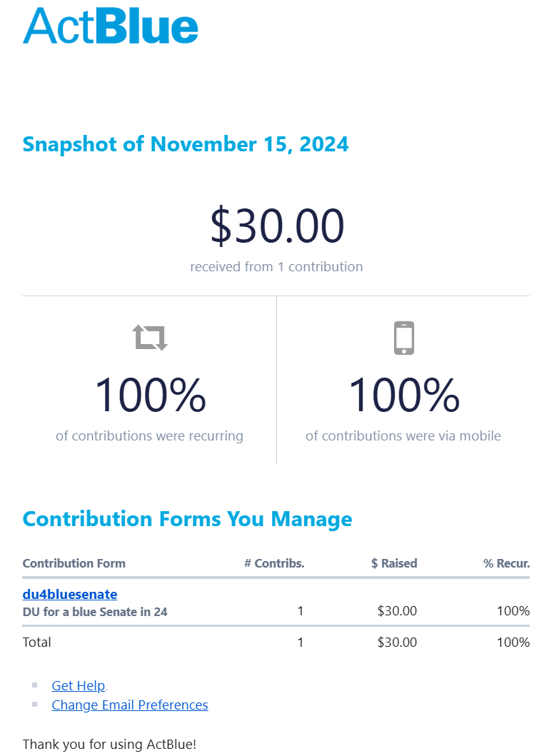This screenshot has width=534, height=756.
Task: Click the mobile phone icon
Action: click(x=404, y=338)
